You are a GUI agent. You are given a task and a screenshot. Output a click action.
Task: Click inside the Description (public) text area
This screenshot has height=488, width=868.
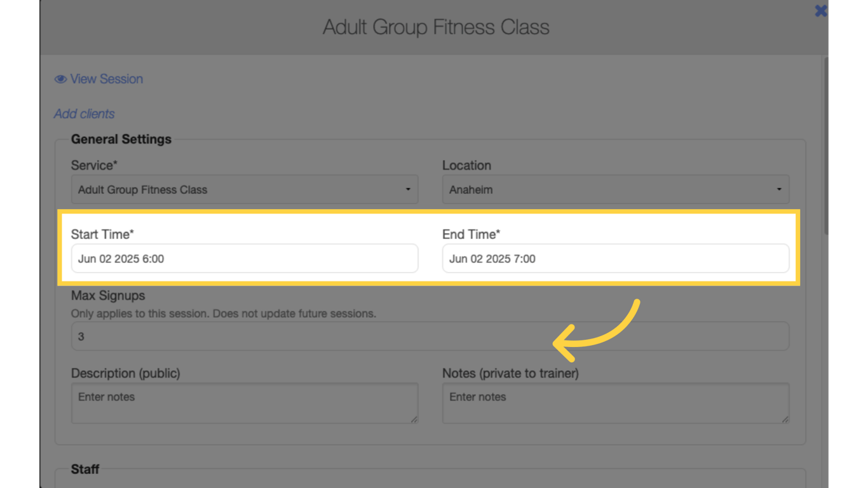245,403
